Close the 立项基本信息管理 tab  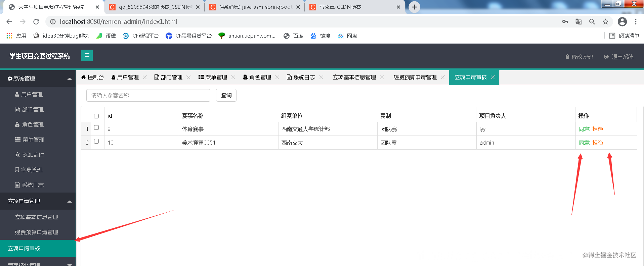(x=382, y=77)
